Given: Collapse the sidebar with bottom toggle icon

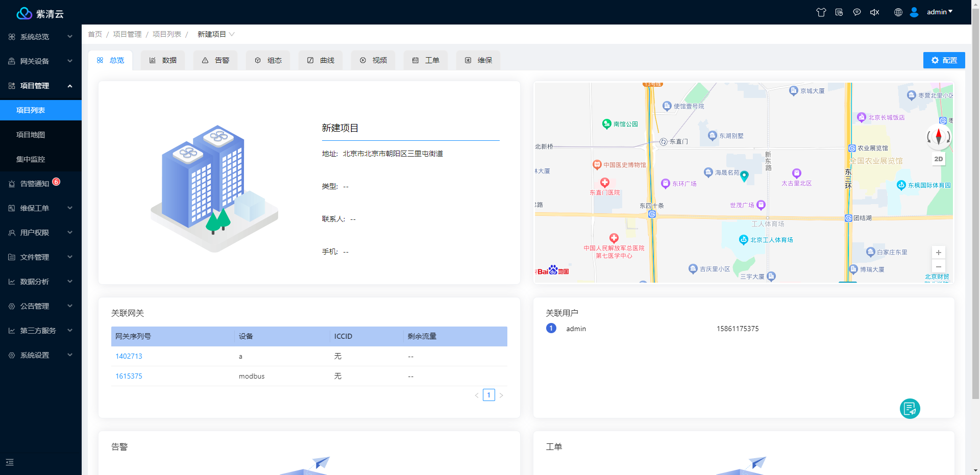Looking at the screenshot, I should coord(10,462).
